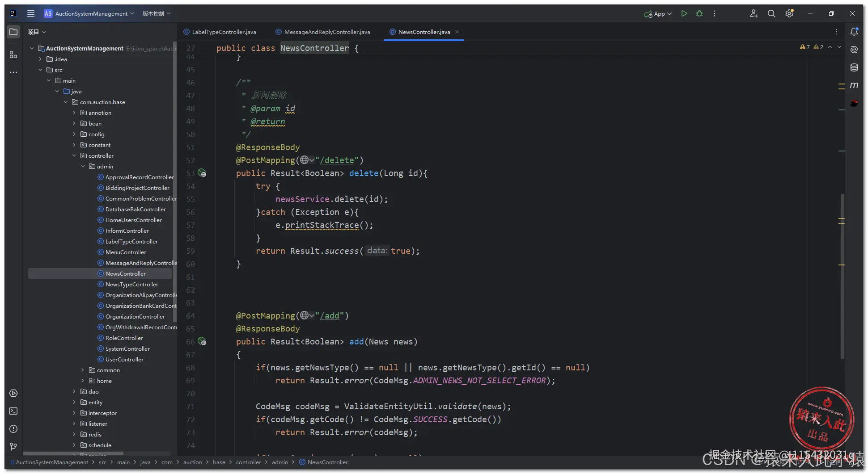The image size is (868, 474).
Task: Open the AI Assistant tool window
Action: pos(854,50)
